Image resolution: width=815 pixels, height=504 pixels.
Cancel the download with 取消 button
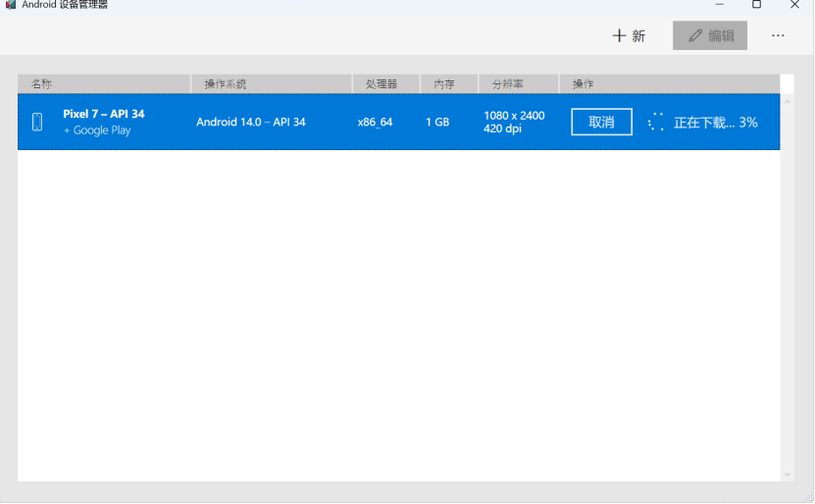click(601, 123)
